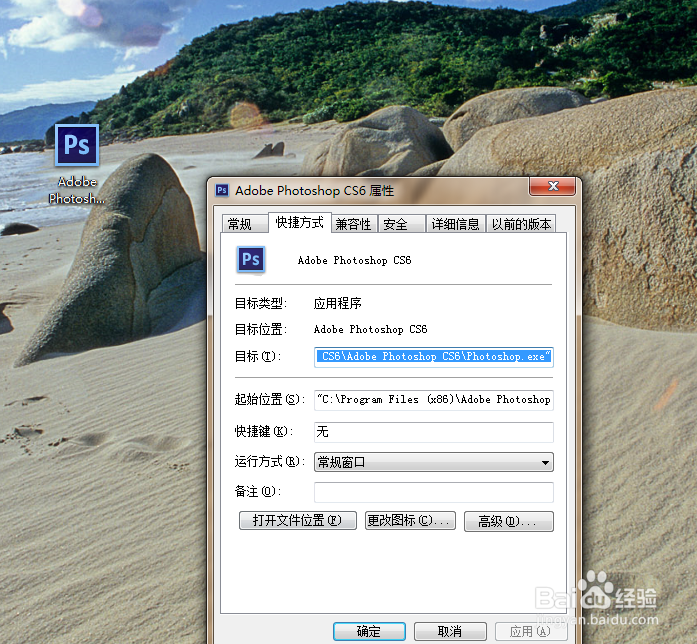Click the 目标类型 label
Image resolution: width=697 pixels, height=644 pixels.
(x=260, y=304)
